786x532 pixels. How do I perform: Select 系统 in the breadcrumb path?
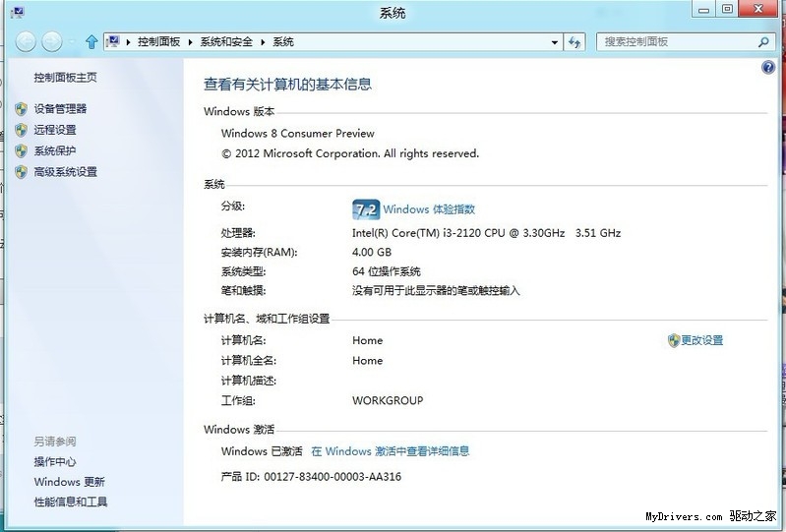pos(283,42)
